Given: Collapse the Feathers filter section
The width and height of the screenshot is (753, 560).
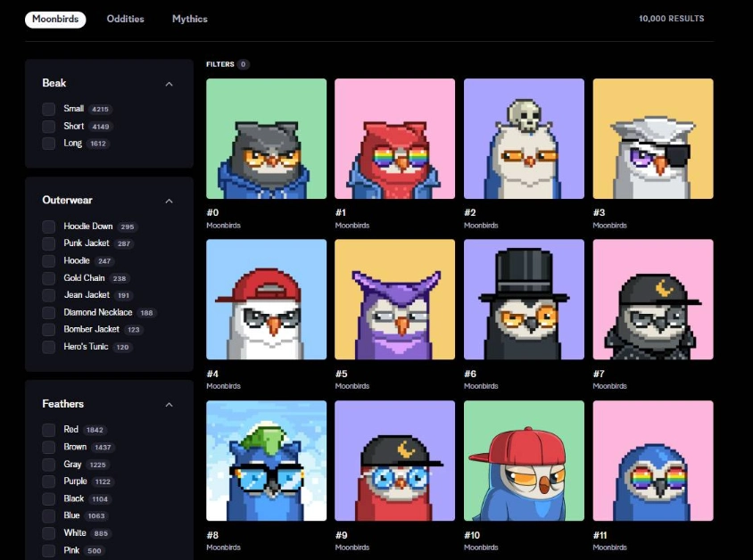Looking at the screenshot, I should pyautogui.click(x=170, y=405).
